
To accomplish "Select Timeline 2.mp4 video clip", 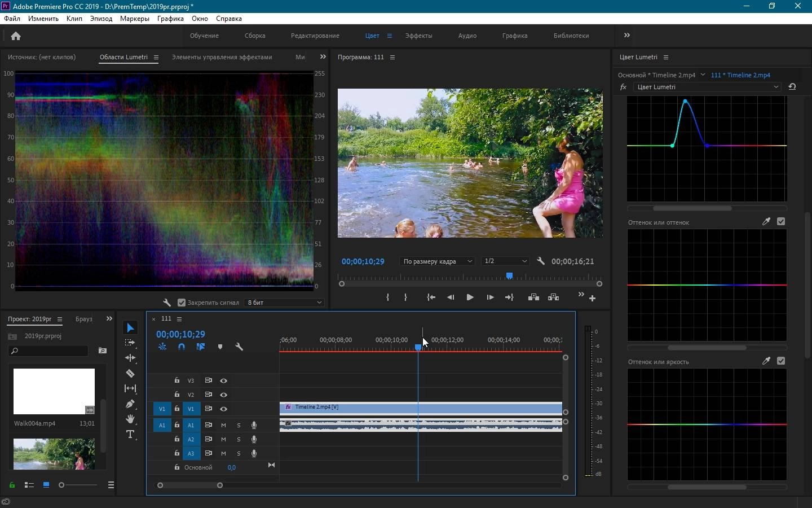I will coord(421,409).
